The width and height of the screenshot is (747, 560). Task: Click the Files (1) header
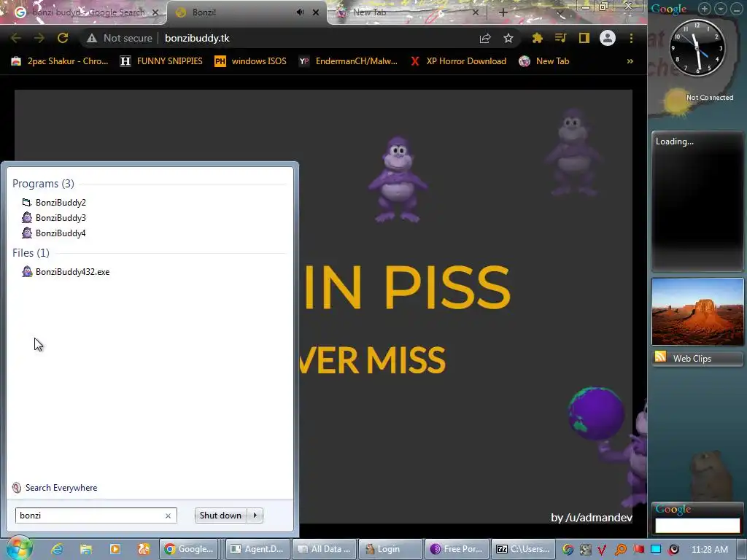point(31,253)
